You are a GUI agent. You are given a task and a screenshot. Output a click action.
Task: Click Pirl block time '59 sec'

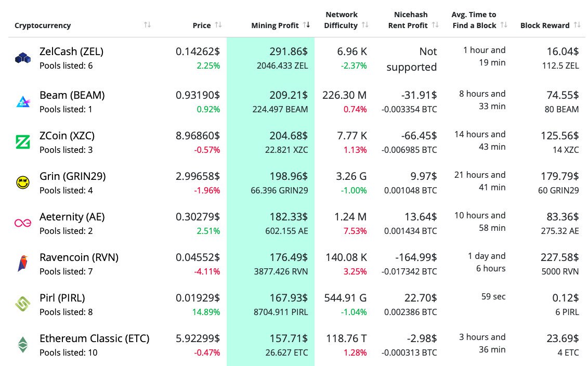493,297
